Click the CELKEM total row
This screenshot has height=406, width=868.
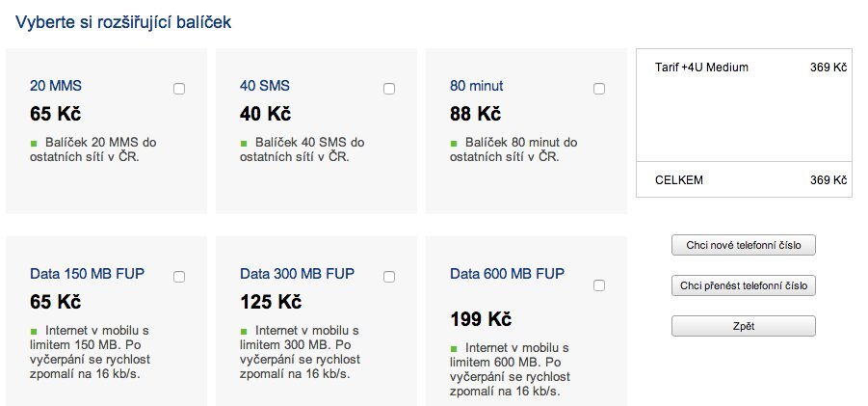744,179
